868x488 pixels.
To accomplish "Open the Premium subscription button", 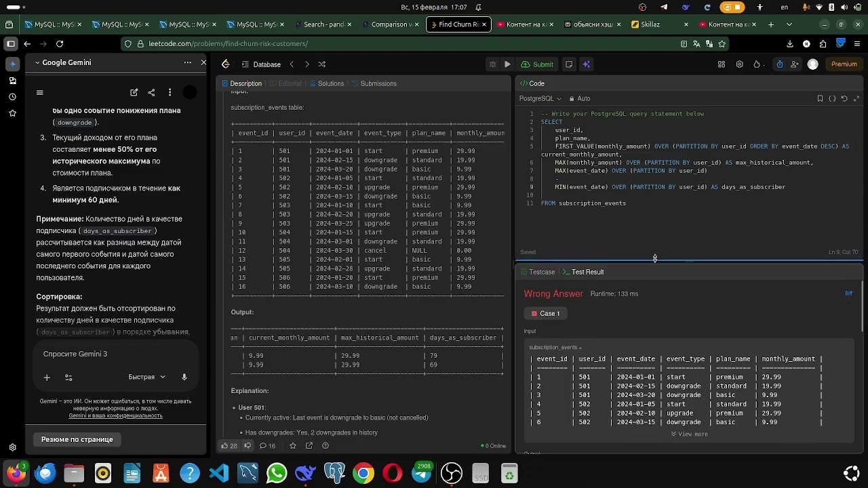I will tap(844, 64).
